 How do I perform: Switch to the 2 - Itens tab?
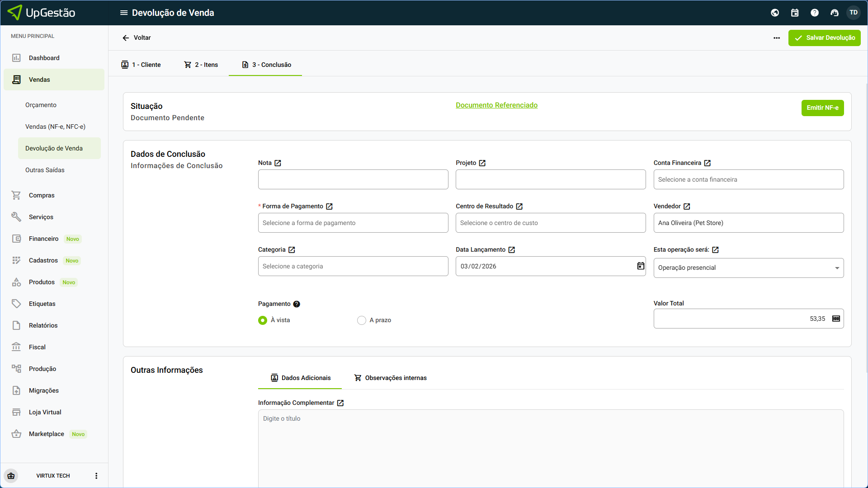201,65
